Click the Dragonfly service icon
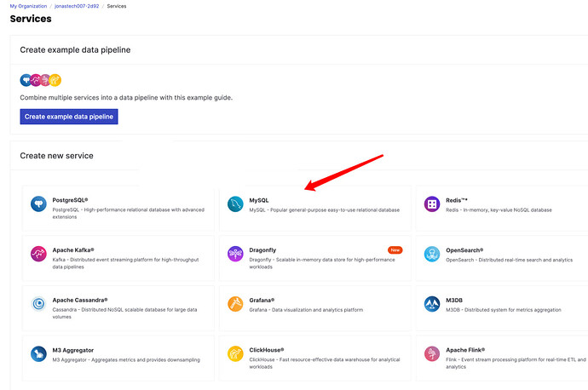588x390 pixels. tap(235, 254)
